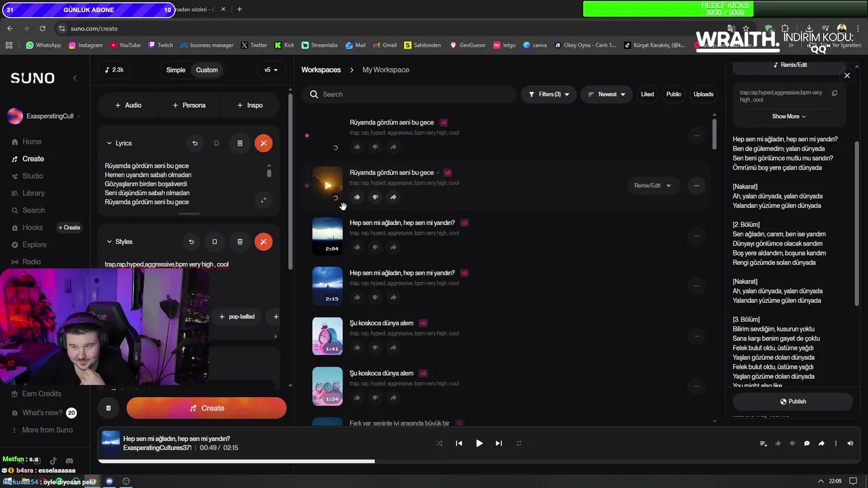
Task: Delete lyrics with trash icon
Action: pyautogui.click(x=239, y=144)
